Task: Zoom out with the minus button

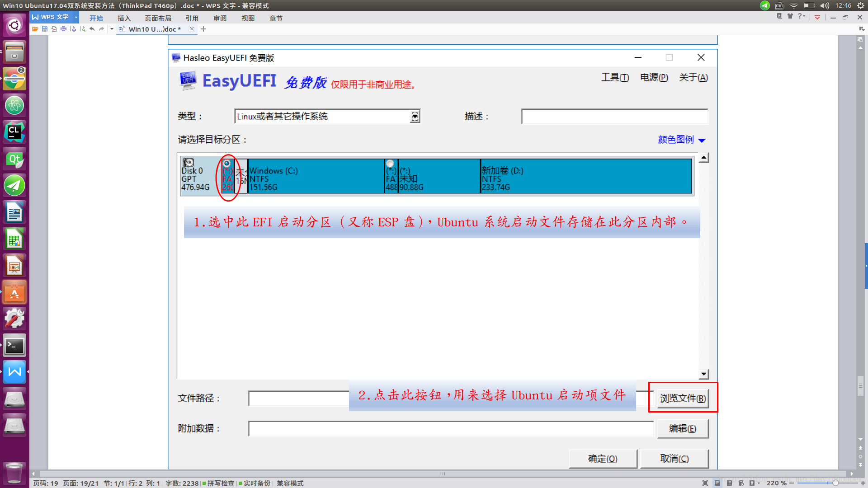Action: click(x=792, y=483)
